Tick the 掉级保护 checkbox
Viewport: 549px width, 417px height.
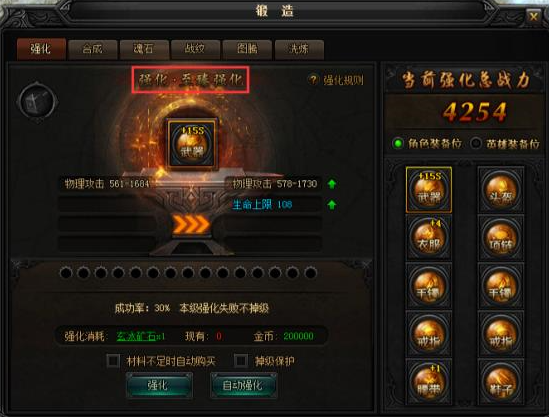241,360
